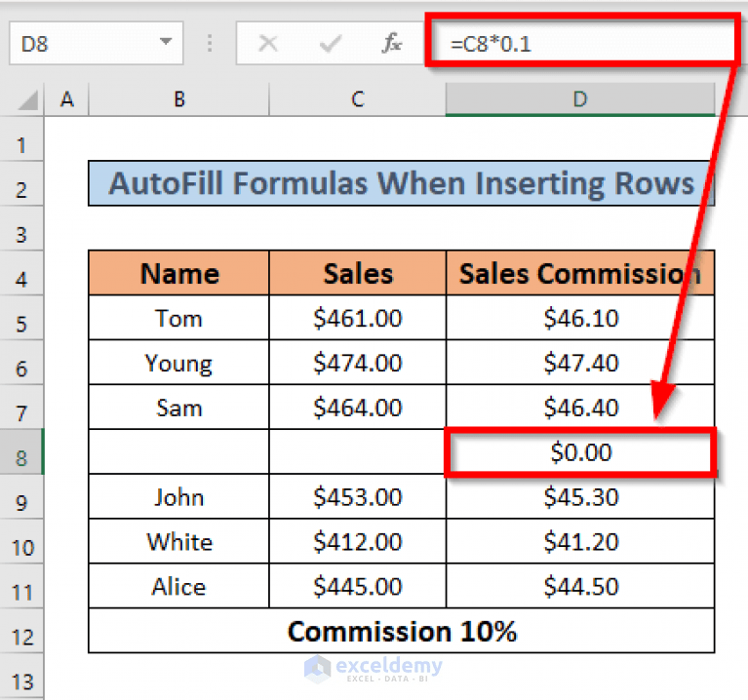748x700 pixels.
Task: Select cell D8 showing $0.00
Action: (580, 451)
